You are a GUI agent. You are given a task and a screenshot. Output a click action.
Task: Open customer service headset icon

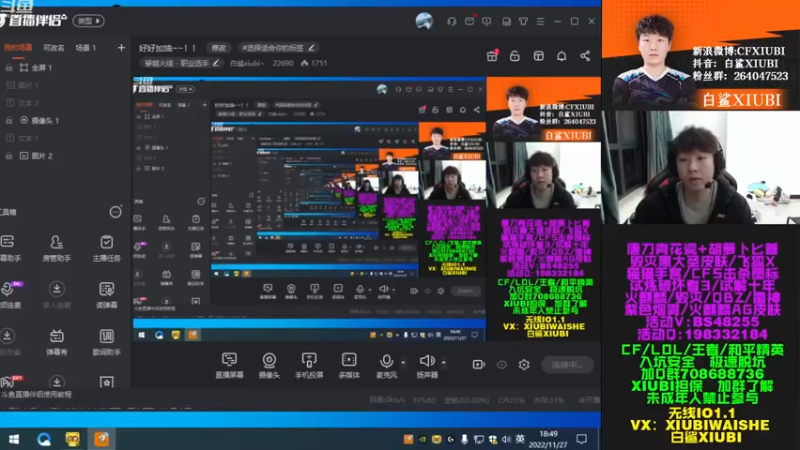(x=452, y=21)
